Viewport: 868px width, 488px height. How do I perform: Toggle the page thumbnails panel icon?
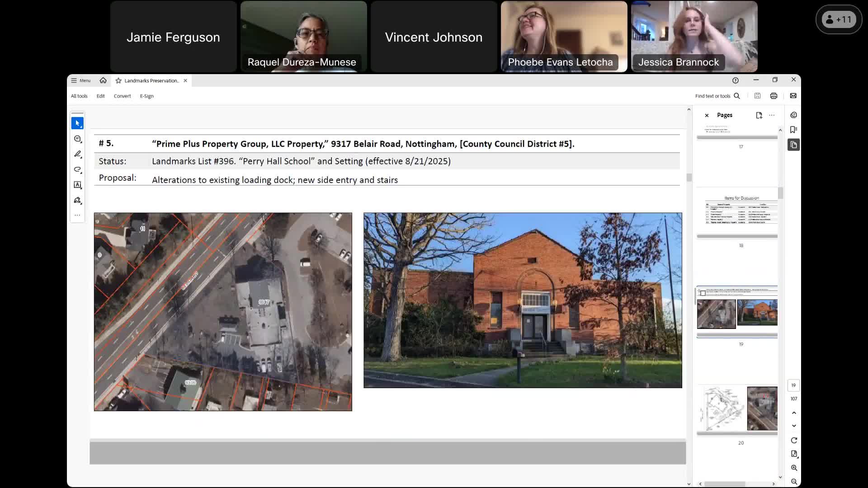point(793,145)
